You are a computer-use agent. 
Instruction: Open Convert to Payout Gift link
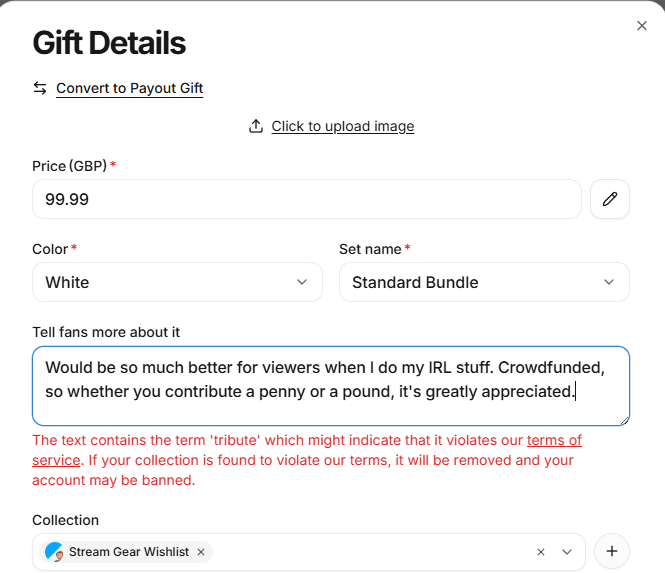(x=129, y=88)
